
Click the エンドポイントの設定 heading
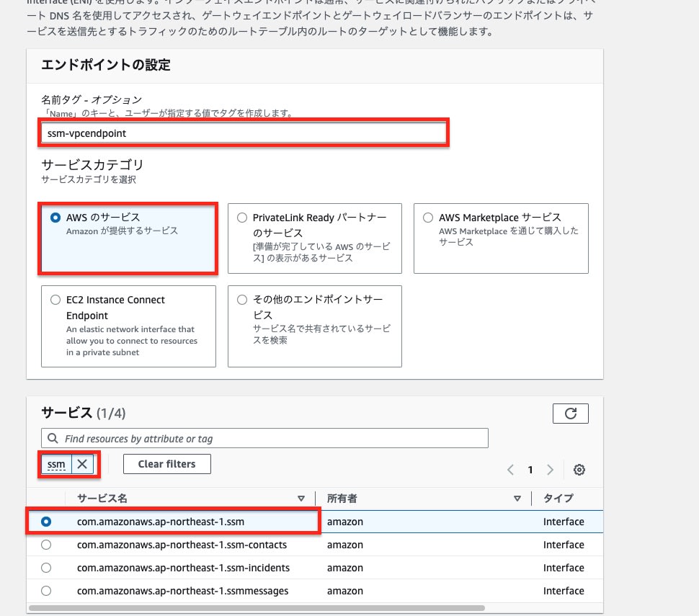tap(106, 65)
